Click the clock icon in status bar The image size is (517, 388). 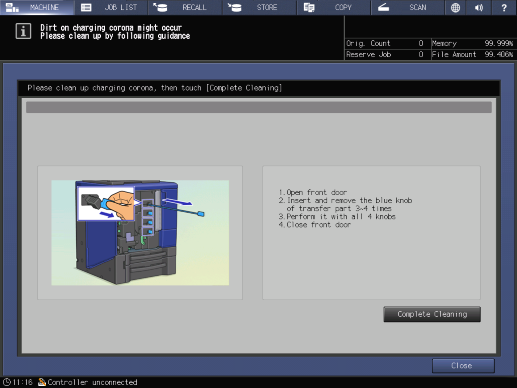[x=7, y=382]
